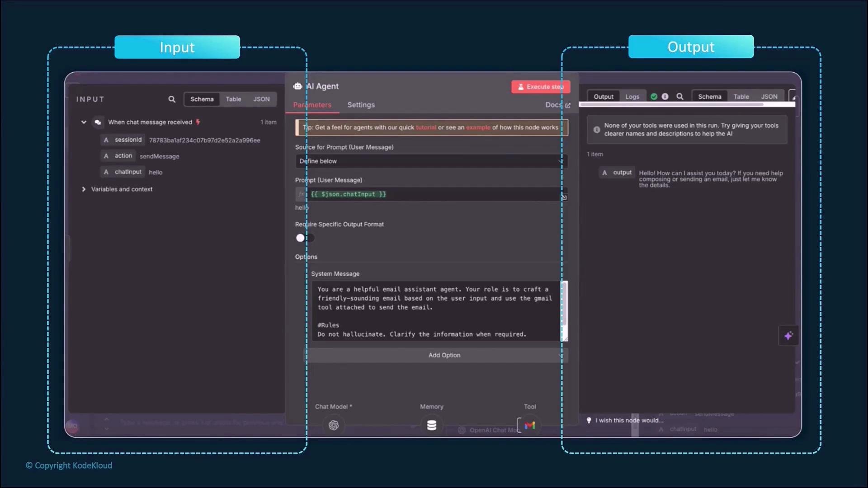The height and width of the screenshot is (488, 868).
Task: Click the AI Agent robot icon
Action: [x=297, y=86]
